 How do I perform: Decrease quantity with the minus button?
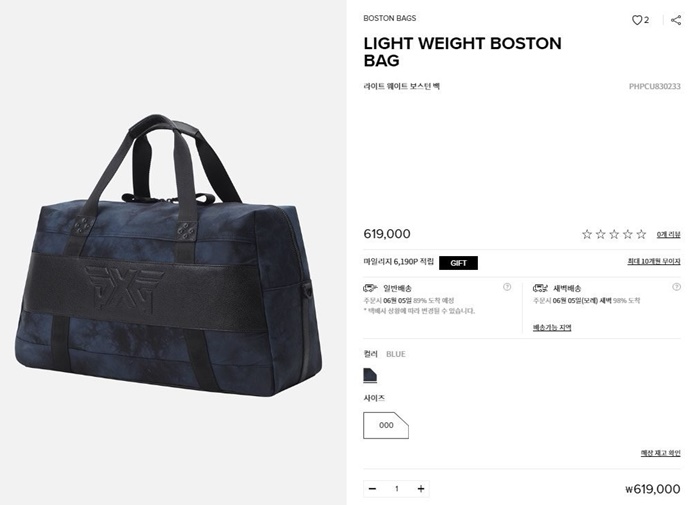(372, 489)
